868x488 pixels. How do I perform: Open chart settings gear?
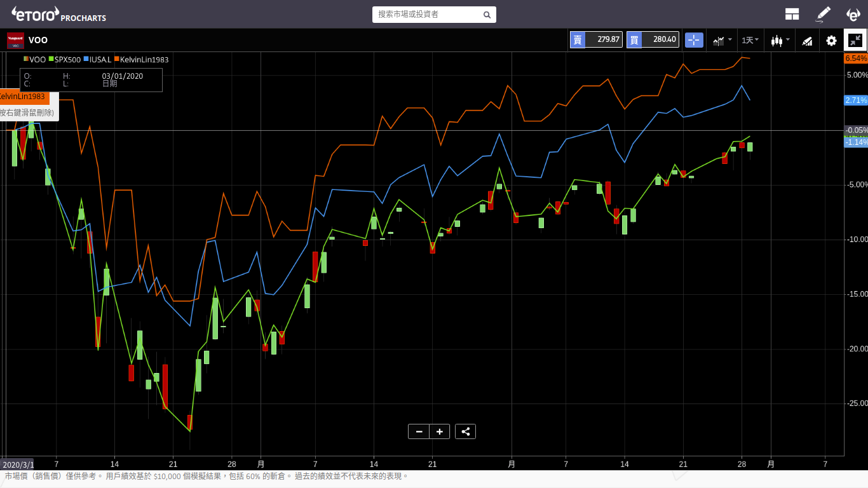pos(831,41)
